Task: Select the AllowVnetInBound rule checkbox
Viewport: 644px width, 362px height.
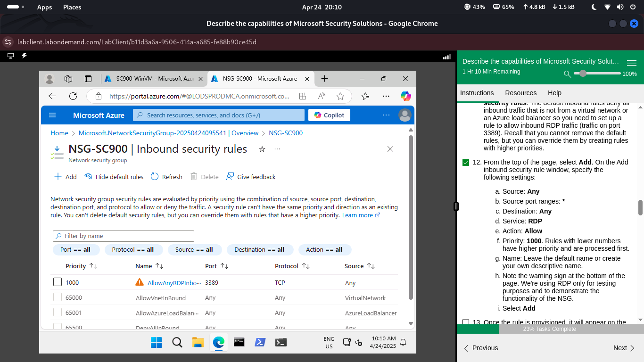Action: (57, 297)
